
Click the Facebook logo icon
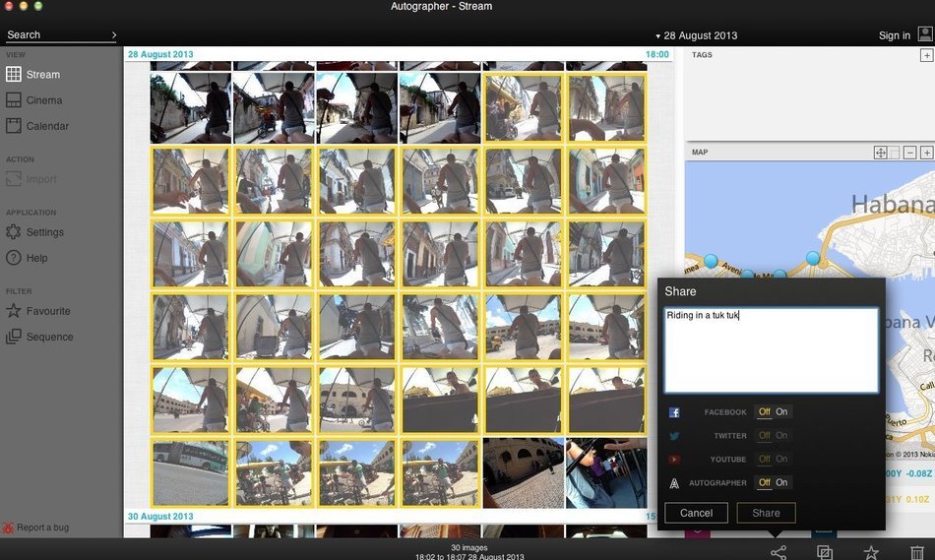pos(674,412)
